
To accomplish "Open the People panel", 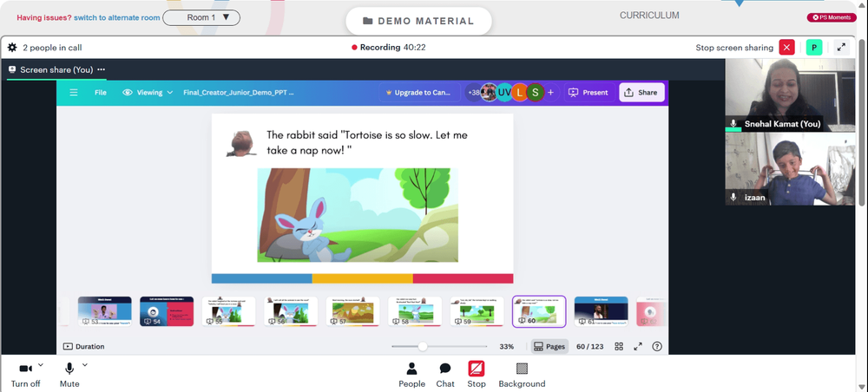I will (411, 375).
